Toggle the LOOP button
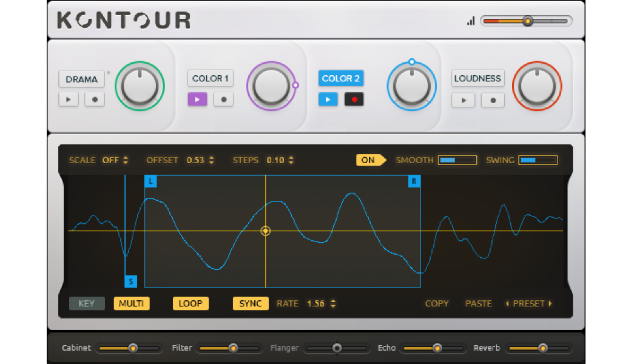 pyautogui.click(x=191, y=303)
